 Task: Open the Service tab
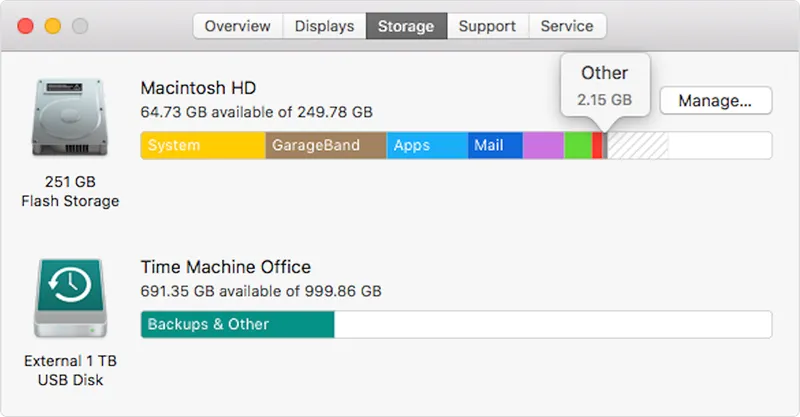(x=567, y=26)
